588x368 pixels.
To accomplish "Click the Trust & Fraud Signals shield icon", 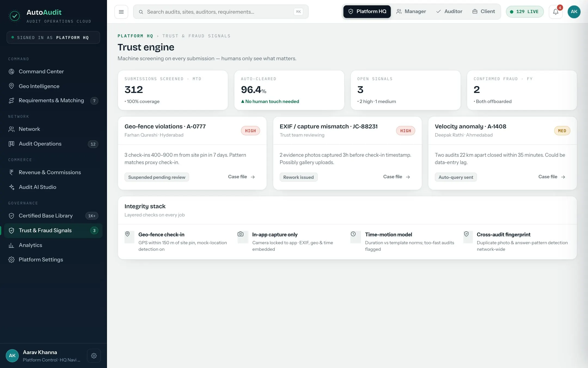I will [x=11, y=231].
